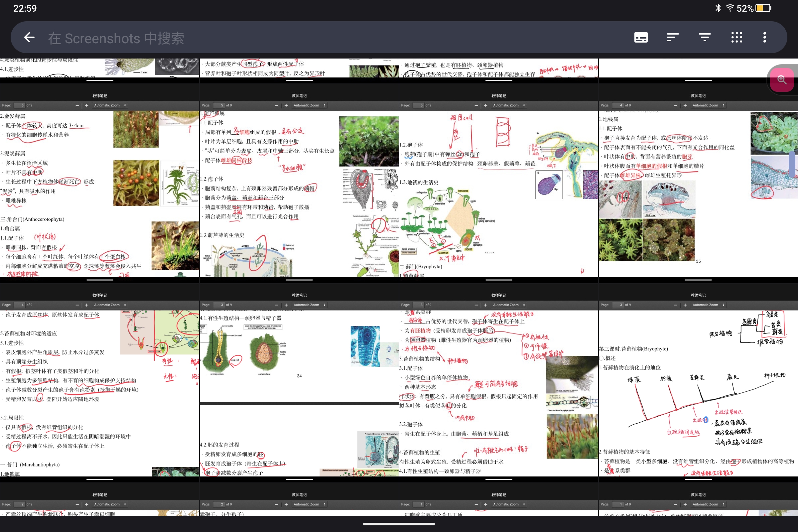Open the top partial screenshot '通过孢子繁殖'
The height and width of the screenshot is (532, 798).
(x=499, y=70)
